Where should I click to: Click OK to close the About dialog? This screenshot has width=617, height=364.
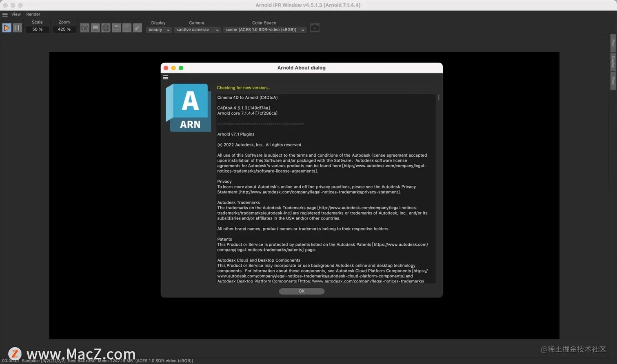302,291
